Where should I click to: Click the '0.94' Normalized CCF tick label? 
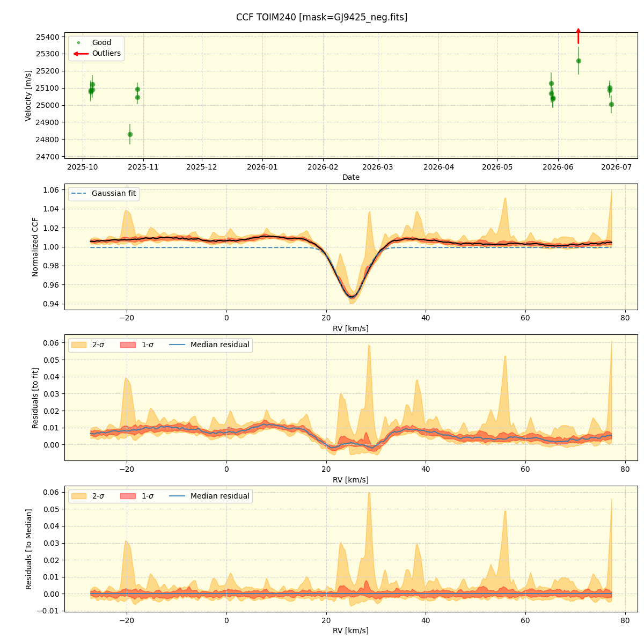52,304
